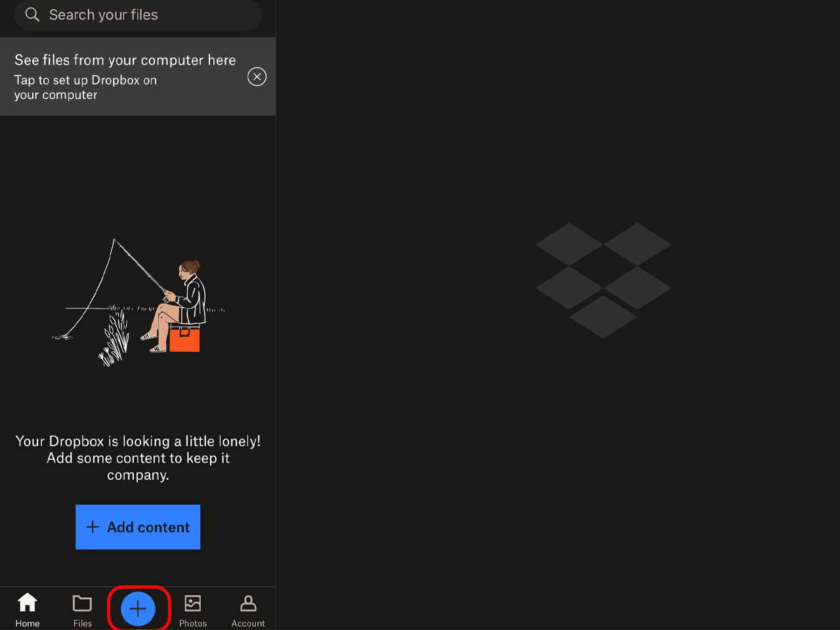Tap the blue plus create button
The width and height of the screenshot is (840, 630).
138,609
